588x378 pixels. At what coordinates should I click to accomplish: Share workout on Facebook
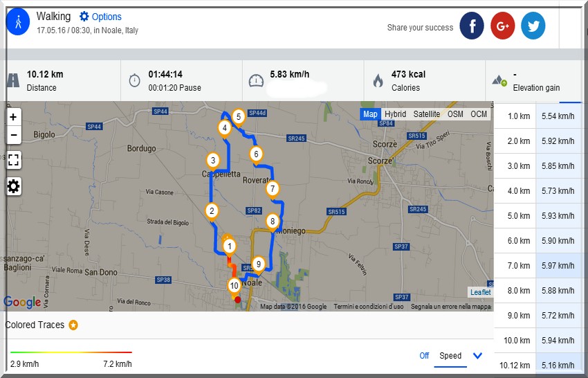pyautogui.click(x=472, y=26)
